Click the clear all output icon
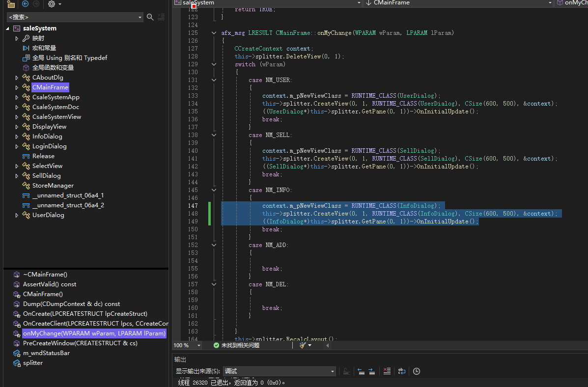The height and width of the screenshot is (387, 588). (x=387, y=371)
